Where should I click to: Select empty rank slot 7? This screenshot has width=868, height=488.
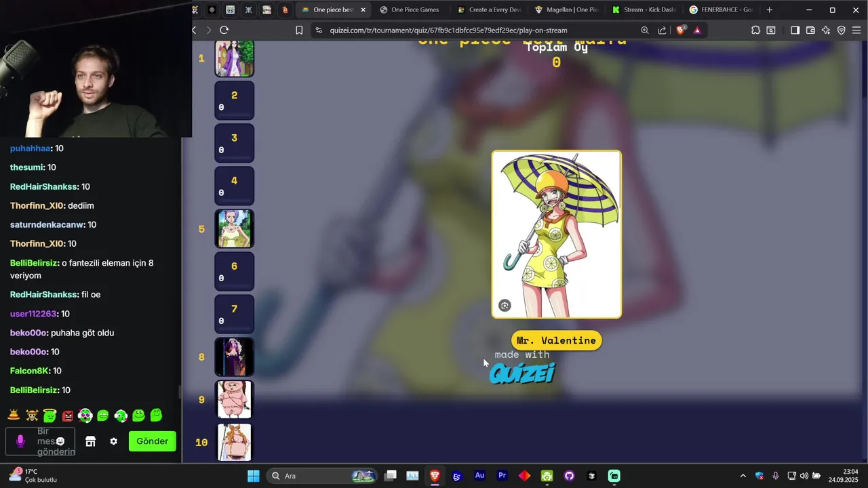[x=235, y=314]
